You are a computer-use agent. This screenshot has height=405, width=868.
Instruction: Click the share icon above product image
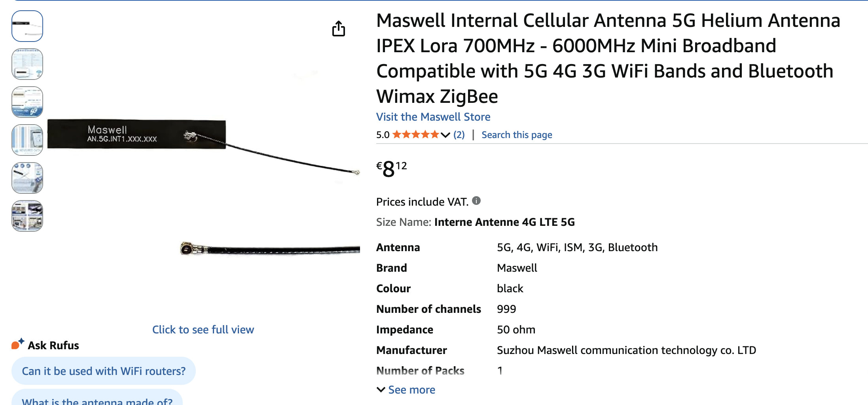(x=339, y=28)
